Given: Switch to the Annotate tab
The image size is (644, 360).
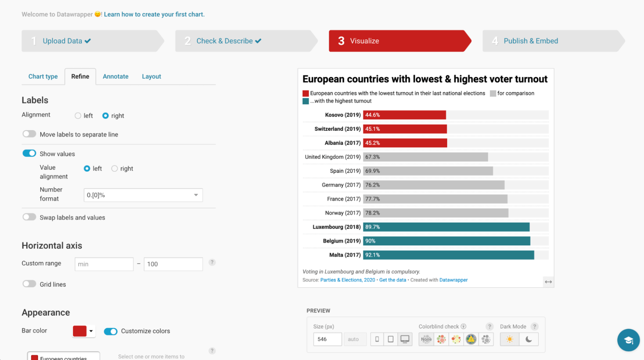Looking at the screenshot, I should coord(115,76).
